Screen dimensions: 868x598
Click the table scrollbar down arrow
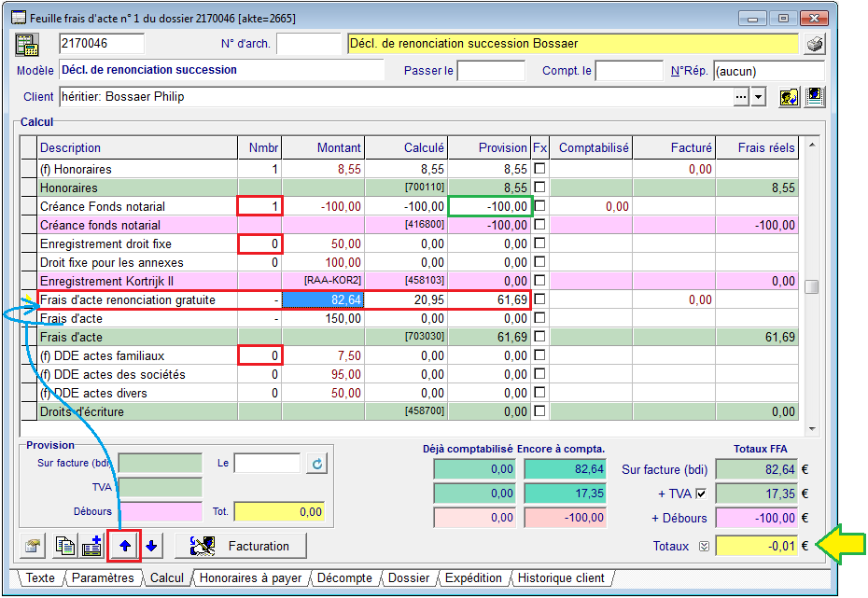(x=812, y=429)
